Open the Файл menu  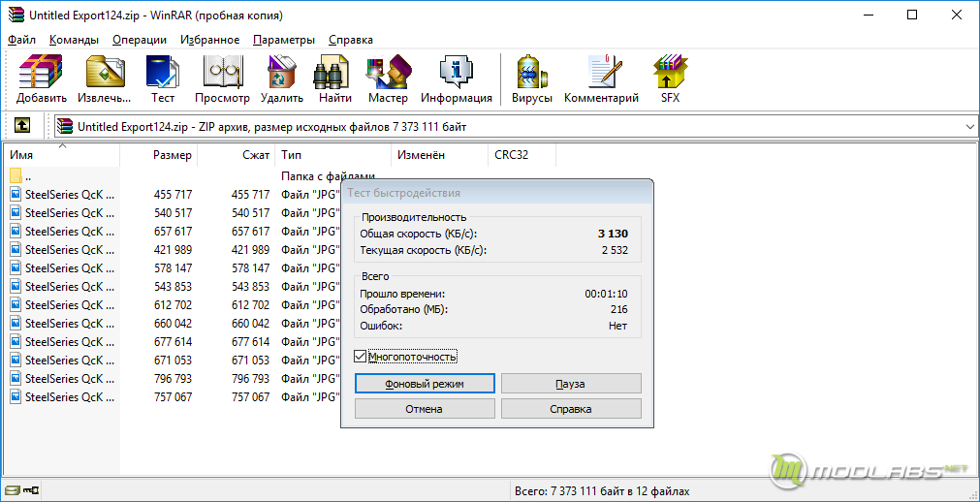pos(22,40)
